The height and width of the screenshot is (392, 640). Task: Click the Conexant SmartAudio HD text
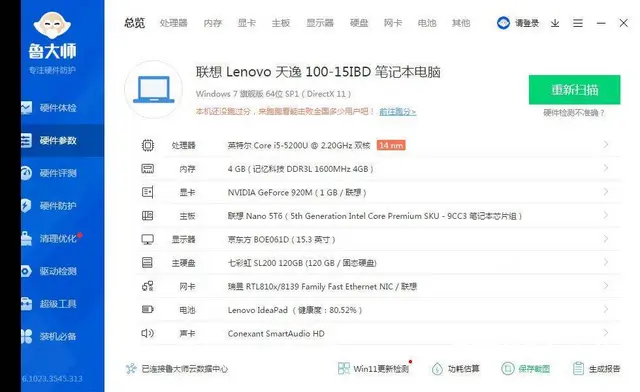point(276,334)
